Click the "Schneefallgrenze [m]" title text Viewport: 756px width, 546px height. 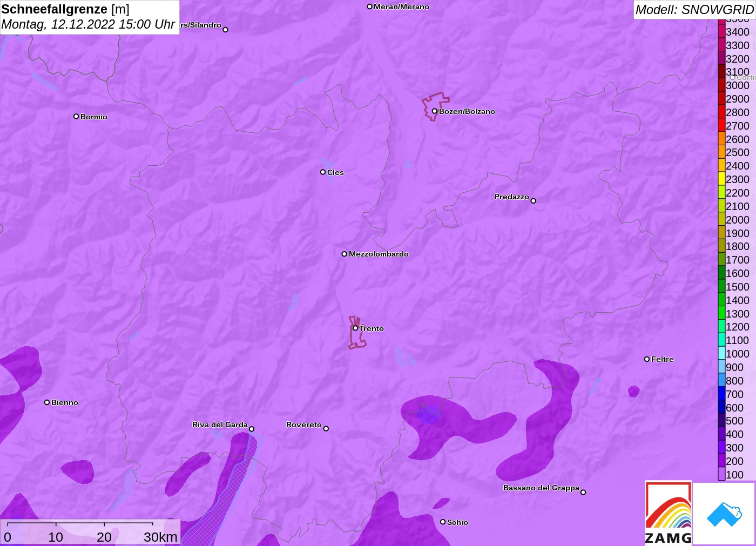click(65, 9)
